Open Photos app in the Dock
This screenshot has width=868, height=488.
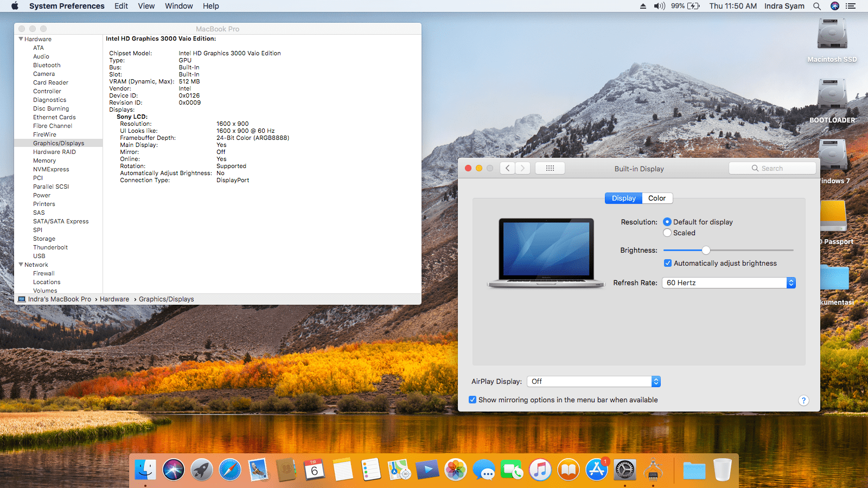point(456,470)
